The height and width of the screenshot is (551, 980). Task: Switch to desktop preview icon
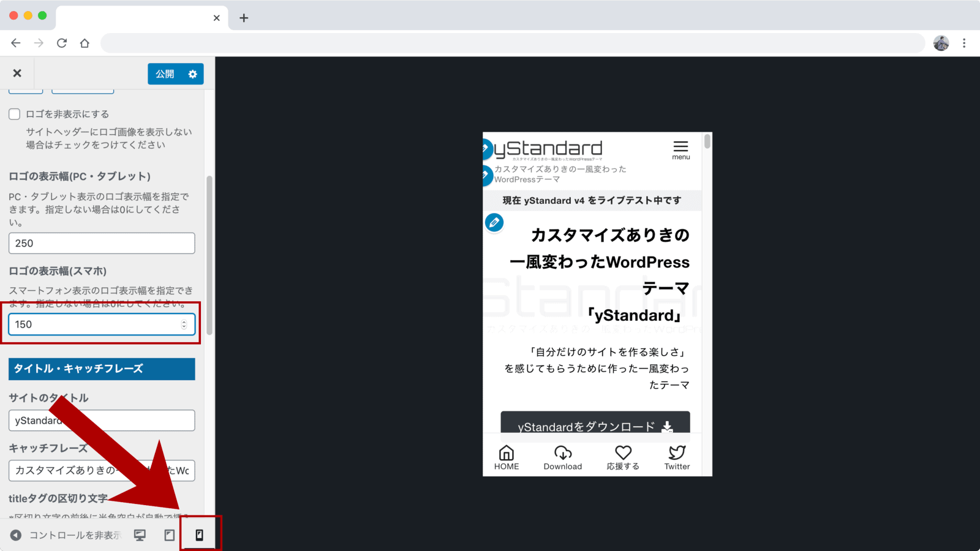(x=140, y=535)
